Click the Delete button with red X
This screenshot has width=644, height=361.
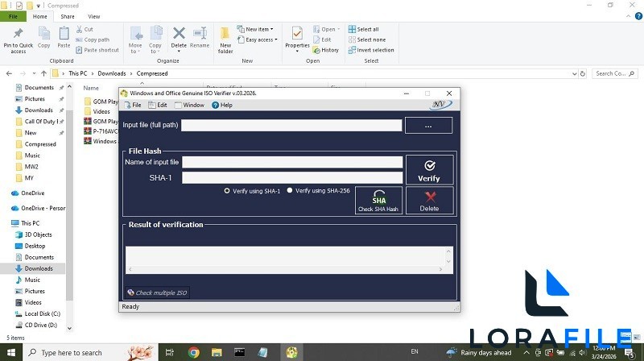point(429,200)
